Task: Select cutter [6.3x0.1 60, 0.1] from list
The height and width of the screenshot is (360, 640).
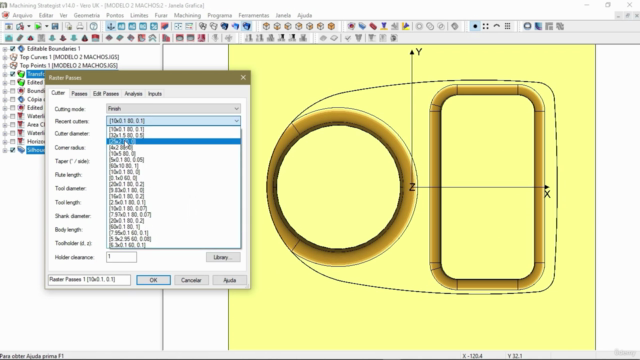Action: 174,245
